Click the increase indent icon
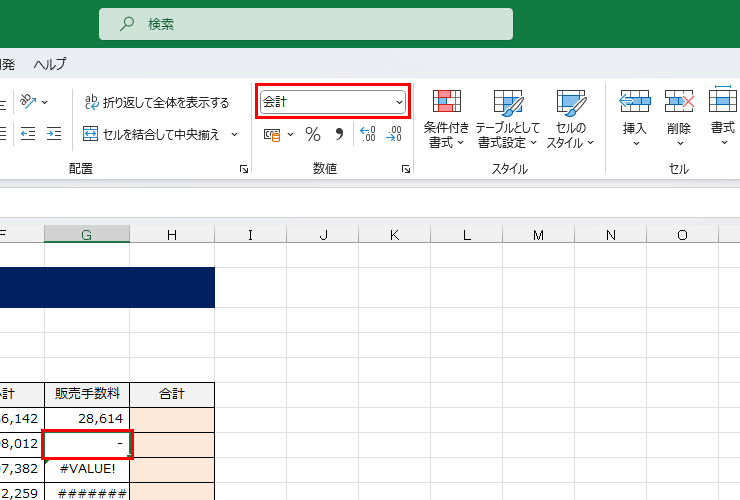Viewport: 740px width, 500px height. 54,134
